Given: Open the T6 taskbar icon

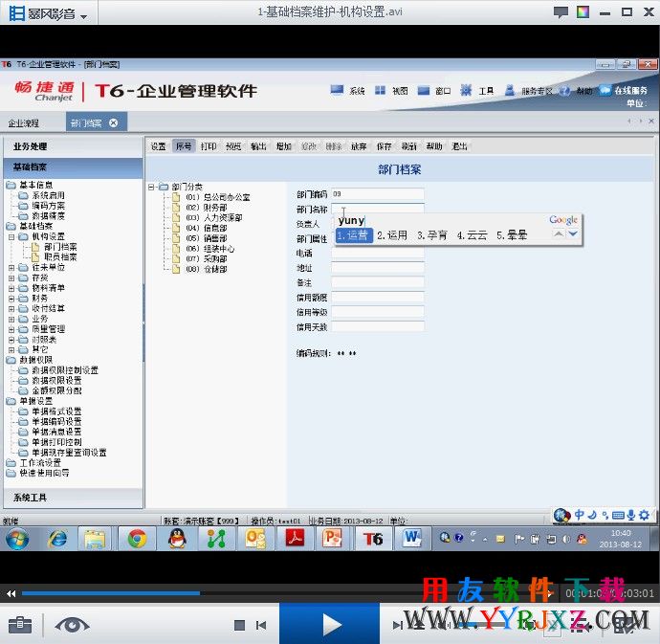Looking at the screenshot, I should point(372,539).
